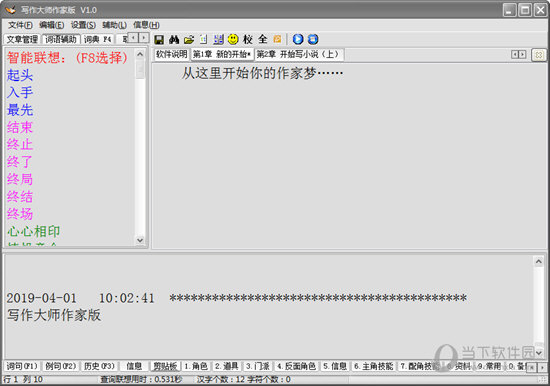550x386 pixels.
Task: Select the 6.主角技能 bottom tab
Action: (x=373, y=366)
